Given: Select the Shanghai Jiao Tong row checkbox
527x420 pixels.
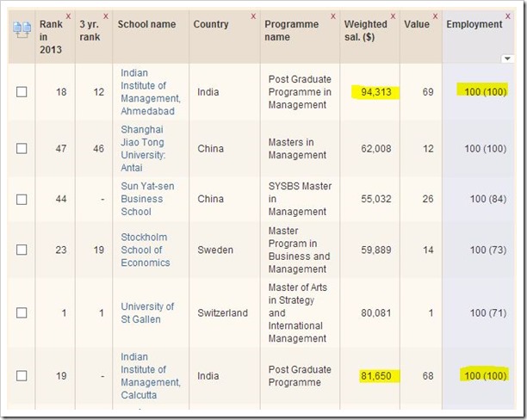Looking at the screenshot, I should tap(22, 149).
